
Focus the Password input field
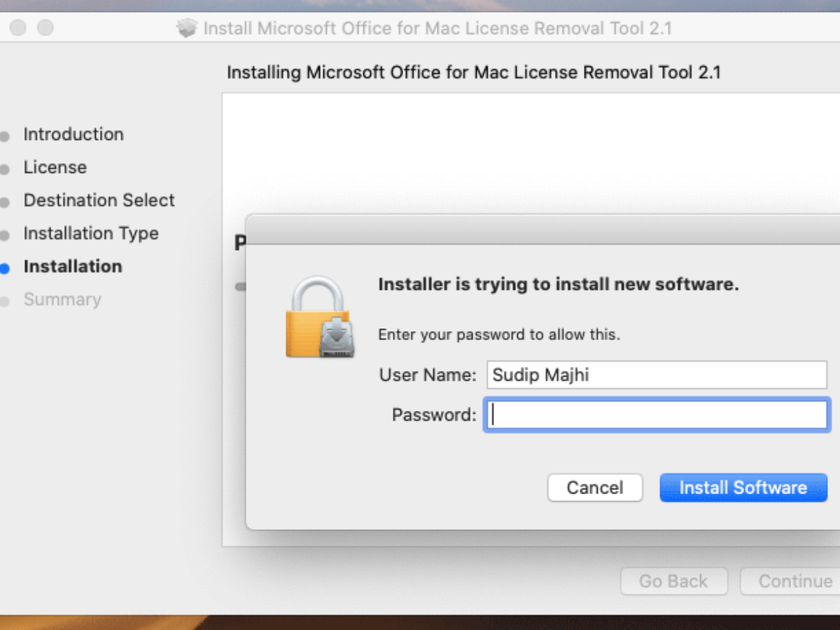coord(656,415)
